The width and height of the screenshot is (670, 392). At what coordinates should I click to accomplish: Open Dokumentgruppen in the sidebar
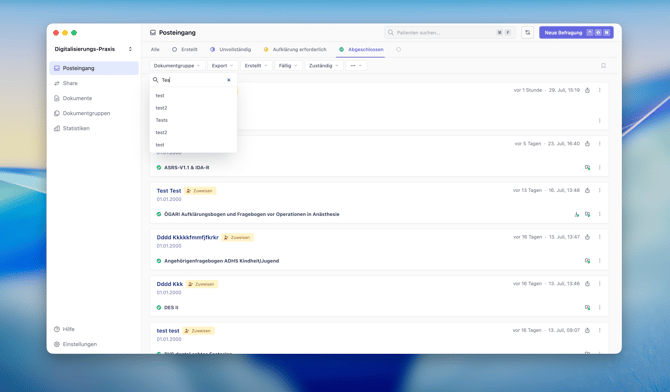tap(94, 113)
